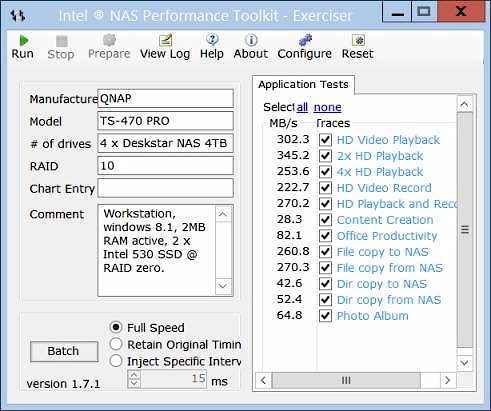The height and width of the screenshot is (411, 491).
Task: Click the Reset toolbar icon
Action: pos(358,40)
